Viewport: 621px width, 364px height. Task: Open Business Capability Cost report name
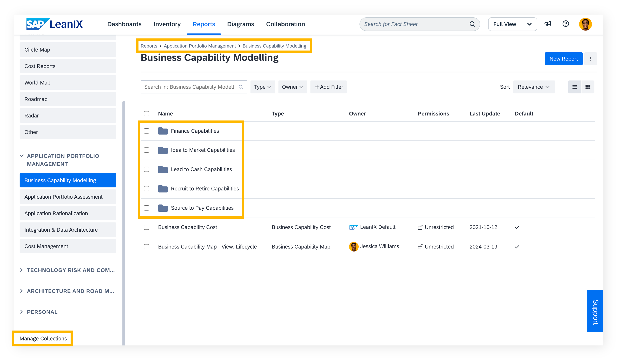187,227
